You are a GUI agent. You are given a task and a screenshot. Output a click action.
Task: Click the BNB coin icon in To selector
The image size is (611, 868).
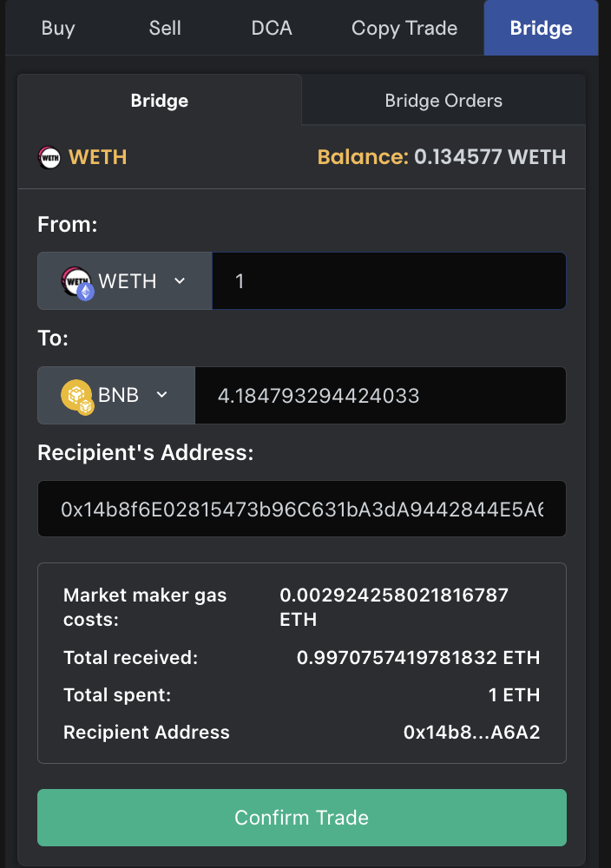(x=76, y=396)
